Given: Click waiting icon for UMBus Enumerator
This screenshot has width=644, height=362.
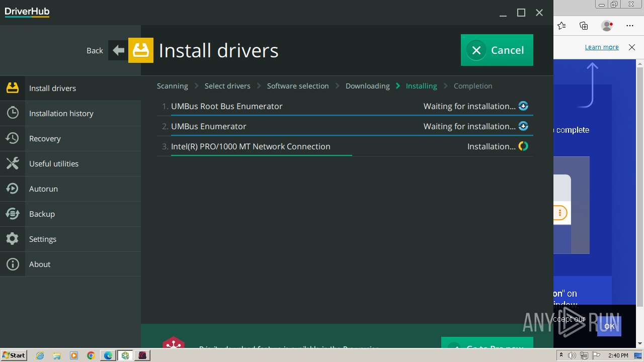Looking at the screenshot, I should click(523, 126).
